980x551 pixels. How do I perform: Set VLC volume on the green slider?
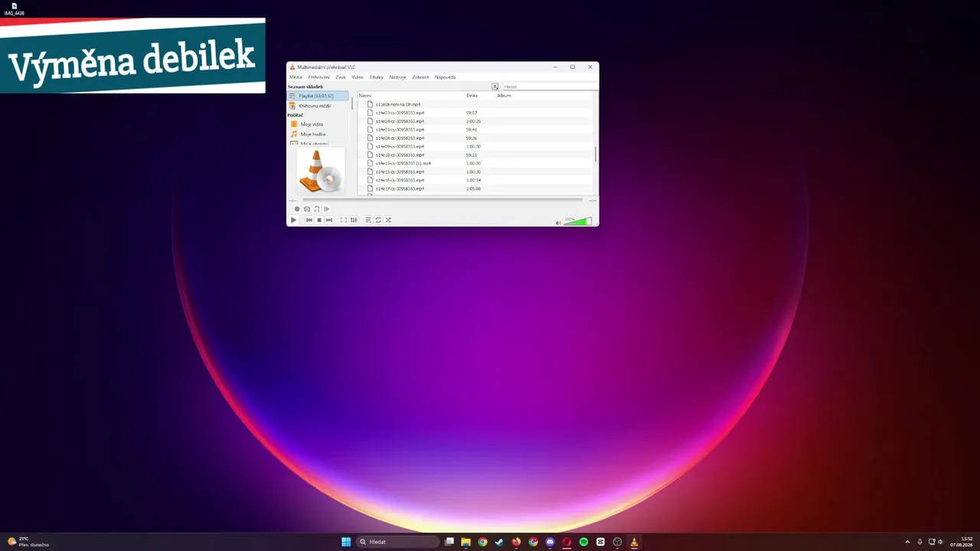[x=578, y=221]
